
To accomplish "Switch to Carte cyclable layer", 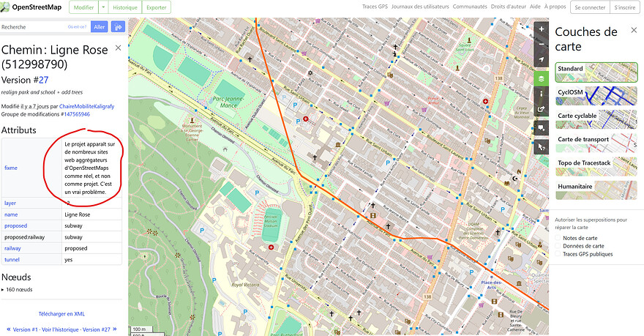I will pos(596,119).
